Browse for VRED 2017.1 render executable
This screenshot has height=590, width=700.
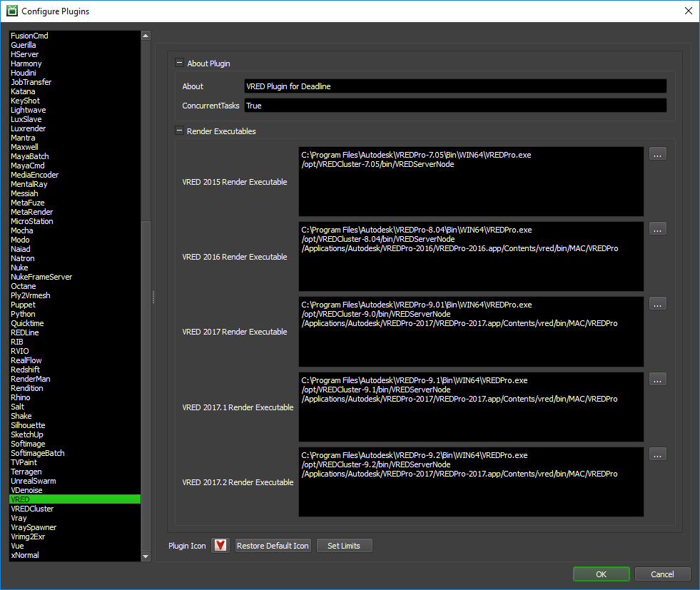pyautogui.click(x=658, y=380)
